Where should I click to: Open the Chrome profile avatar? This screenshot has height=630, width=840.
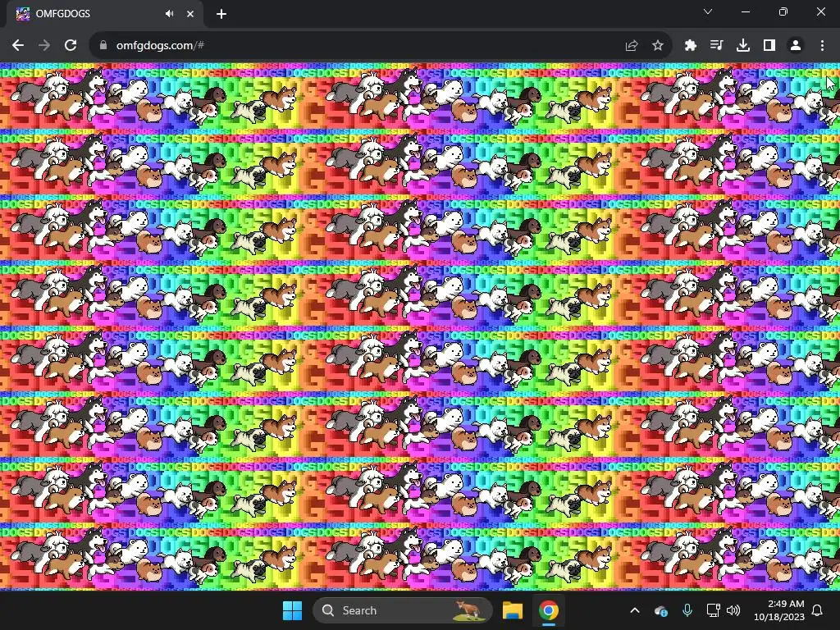(796, 46)
